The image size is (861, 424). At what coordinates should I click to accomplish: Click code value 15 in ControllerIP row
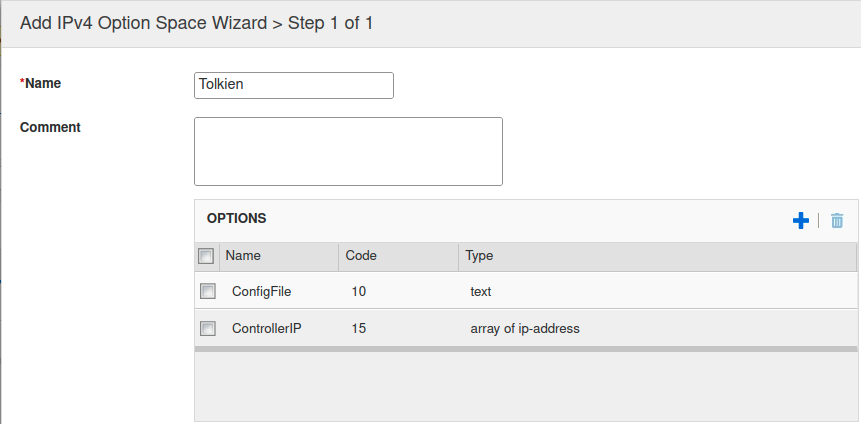[359, 328]
